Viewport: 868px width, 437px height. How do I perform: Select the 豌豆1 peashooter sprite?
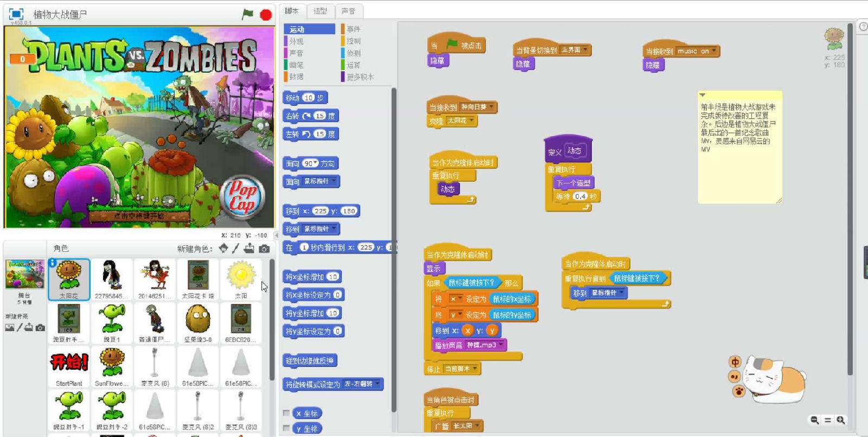tap(112, 322)
